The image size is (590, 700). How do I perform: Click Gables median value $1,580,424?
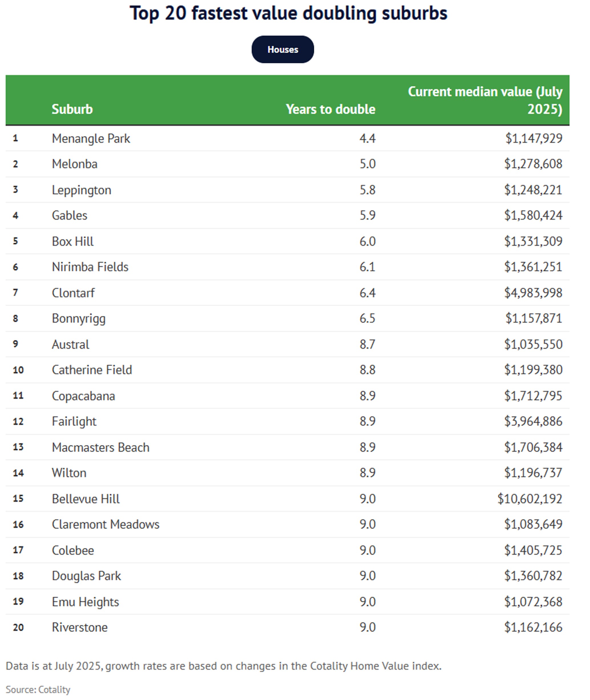pos(533,216)
